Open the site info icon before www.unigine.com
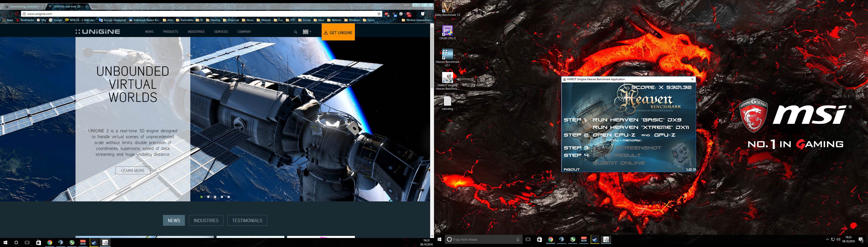The image size is (868, 247). tap(24, 14)
